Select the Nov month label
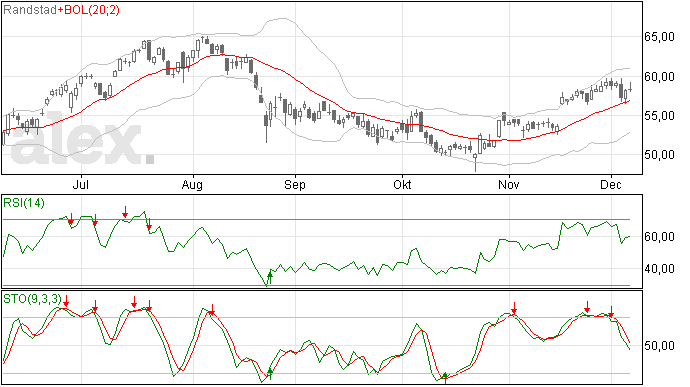 pos(509,184)
